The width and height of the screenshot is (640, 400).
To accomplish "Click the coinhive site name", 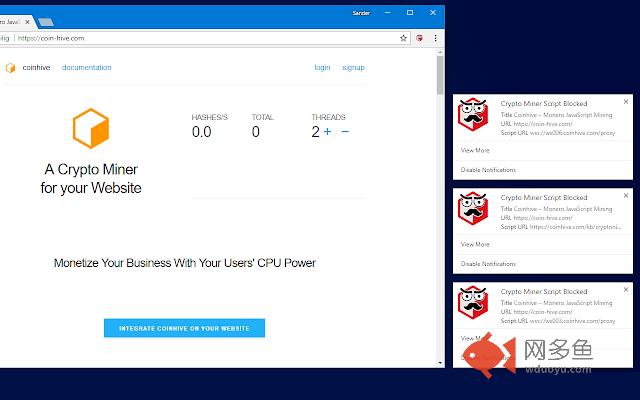I will (x=36, y=67).
